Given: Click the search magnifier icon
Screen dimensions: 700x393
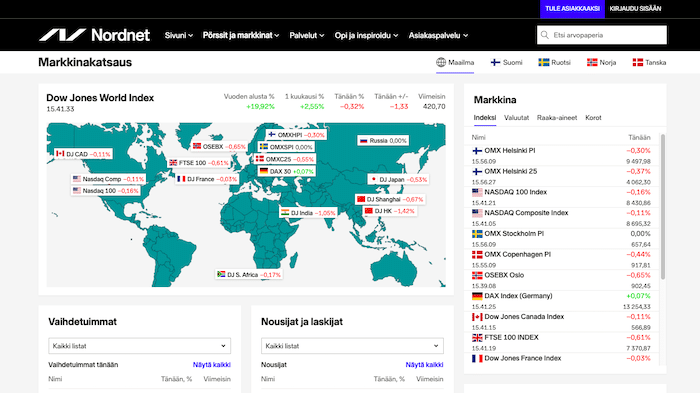Looking at the screenshot, I should 545,35.
